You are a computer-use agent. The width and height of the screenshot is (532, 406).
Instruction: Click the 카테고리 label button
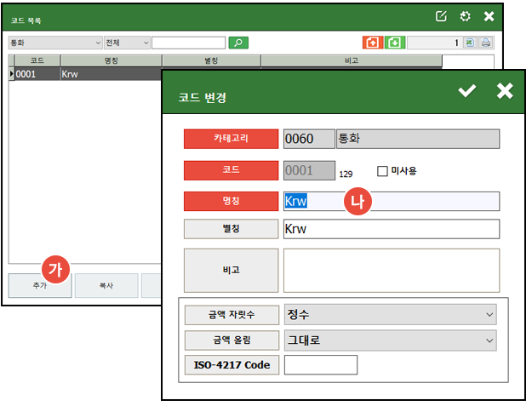pos(231,139)
